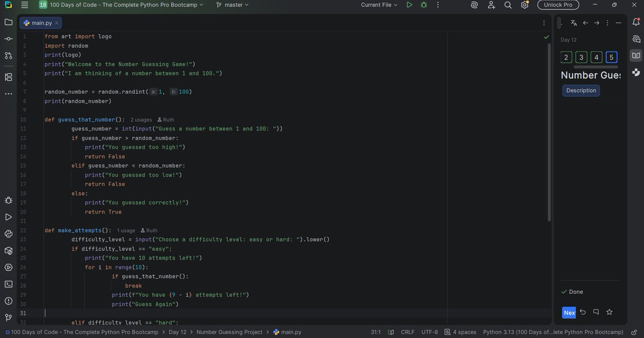The image size is (644, 338).
Task: Open more run actions next to debug
Action: click(438, 5)
